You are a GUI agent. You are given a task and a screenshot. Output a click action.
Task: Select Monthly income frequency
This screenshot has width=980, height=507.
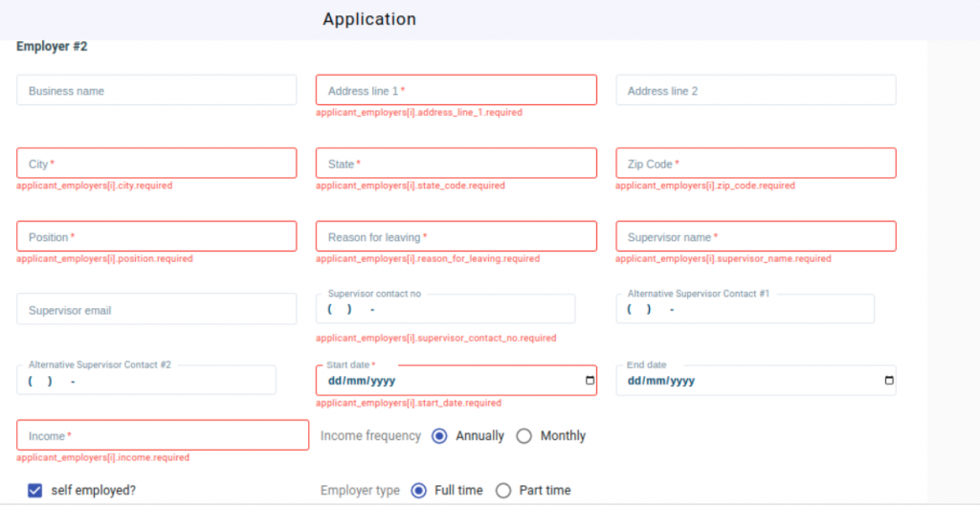[524, 436]
